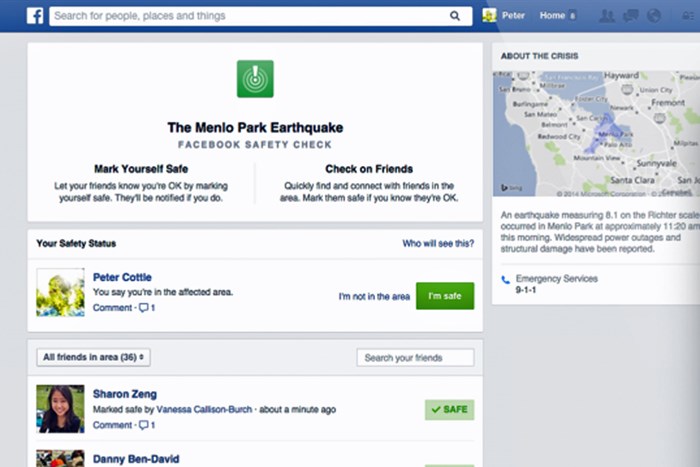The height and width of the screenshot is (467, 700).
Task: Click the phone icon beside Emergency Services
Action: point(505,280)
